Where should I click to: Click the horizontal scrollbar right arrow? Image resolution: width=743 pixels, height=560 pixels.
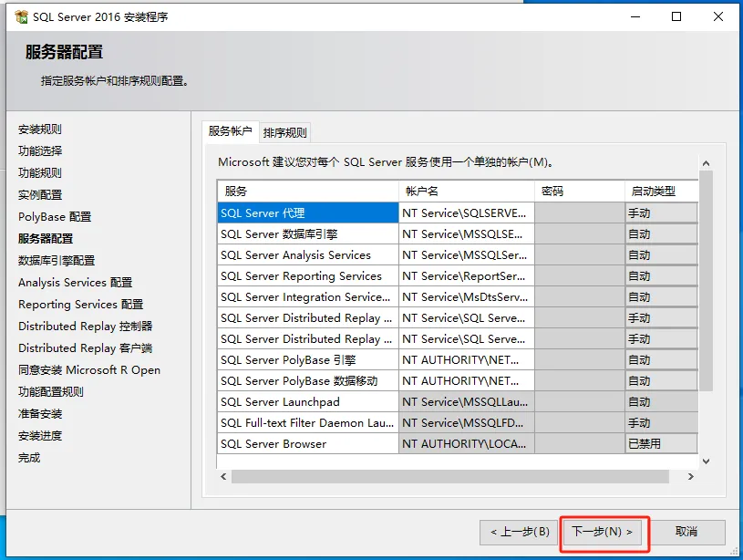pos(691,476)
